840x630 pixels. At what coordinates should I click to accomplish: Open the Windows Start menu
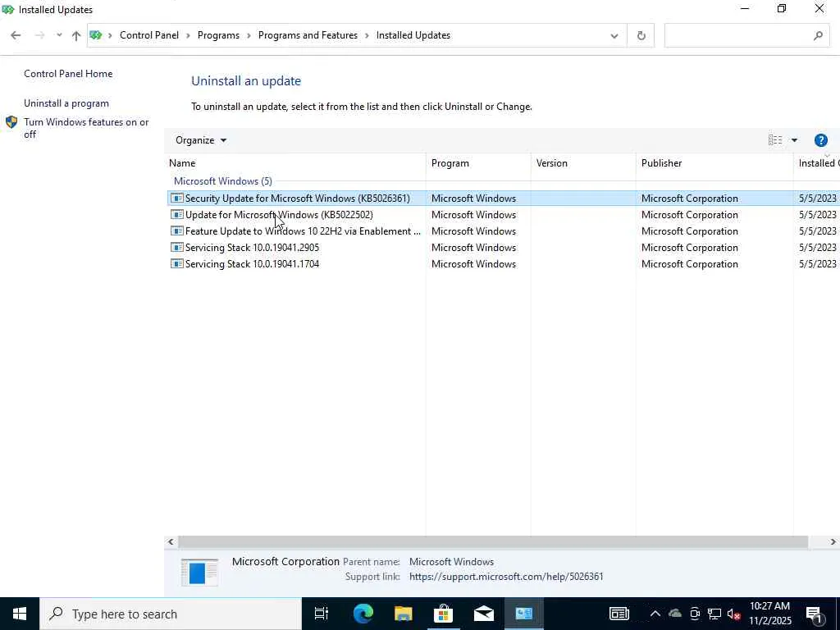click(x=20, y=614)
